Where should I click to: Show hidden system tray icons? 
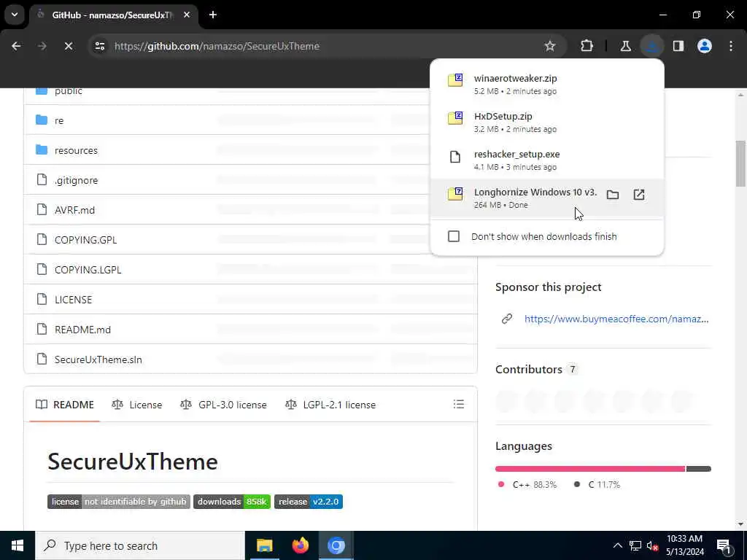(617, 545)
